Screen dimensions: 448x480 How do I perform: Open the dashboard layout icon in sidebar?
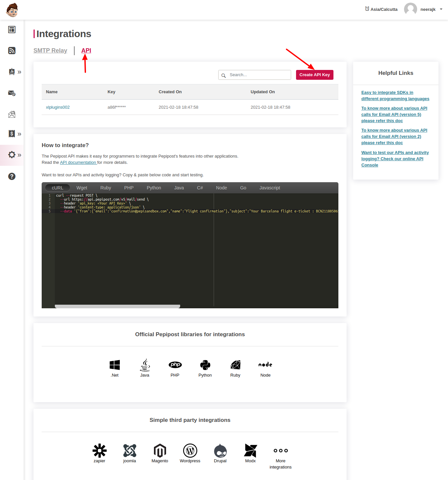point(12,30)
